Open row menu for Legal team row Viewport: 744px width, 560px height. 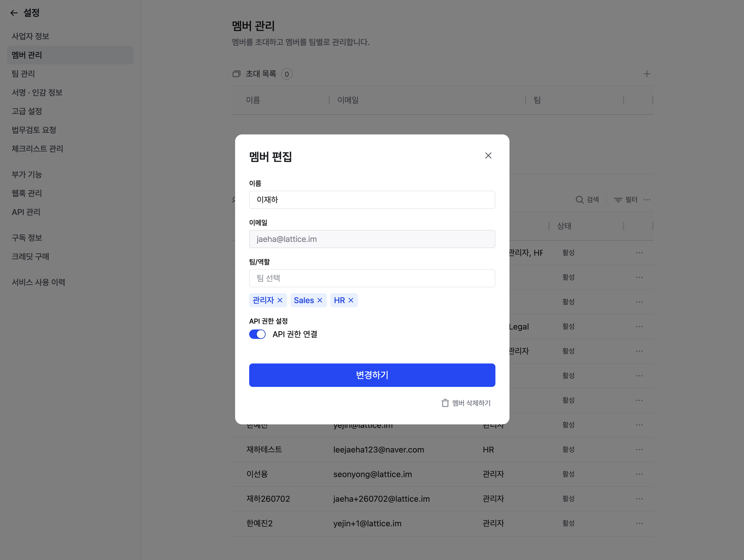[x=639, y=326]
